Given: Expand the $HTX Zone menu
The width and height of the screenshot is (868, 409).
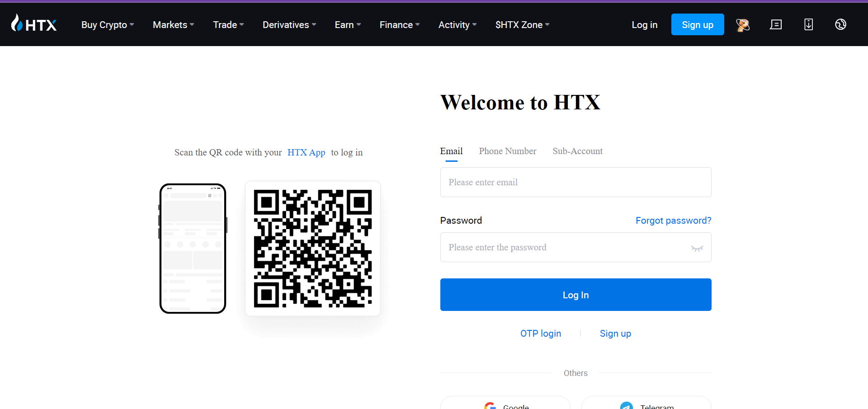Looking at the screenshot, I should point(522,25).
